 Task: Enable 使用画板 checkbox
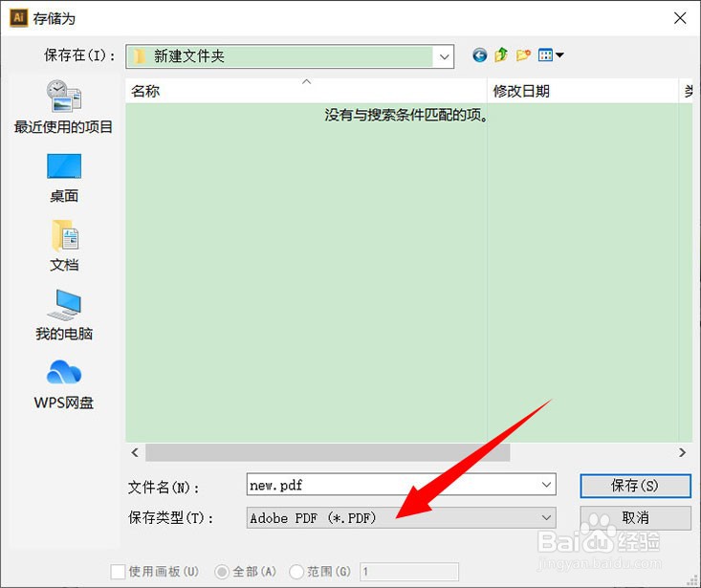tap(118, 572)
